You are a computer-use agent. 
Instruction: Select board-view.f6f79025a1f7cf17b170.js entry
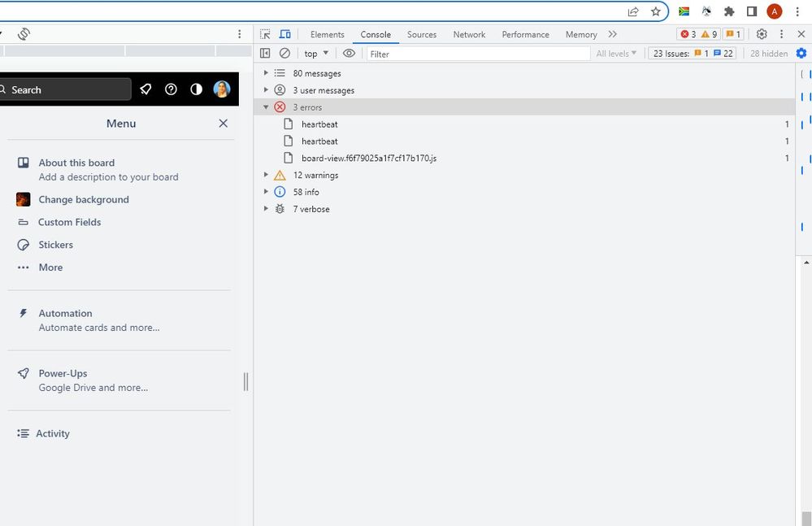pos(524,158)
